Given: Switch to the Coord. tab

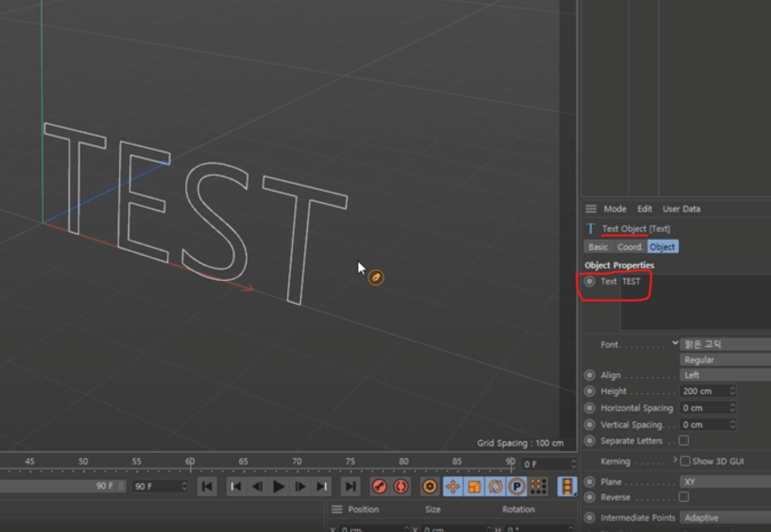Looking at the screenshot, I should pyautogui.click(x=630, y=247).
